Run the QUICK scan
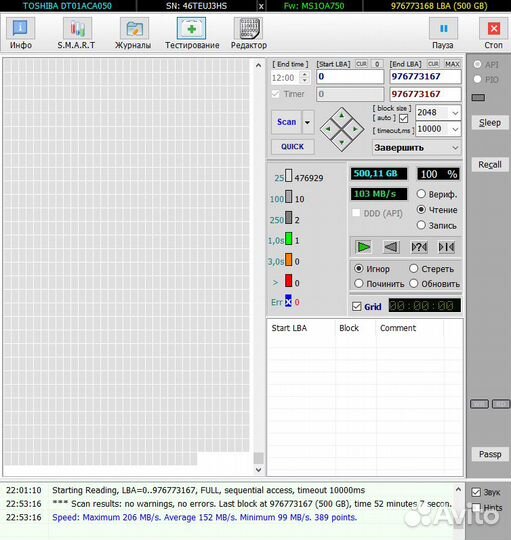Viewport: 511px width, 540px height. click(x=292, y=147)
